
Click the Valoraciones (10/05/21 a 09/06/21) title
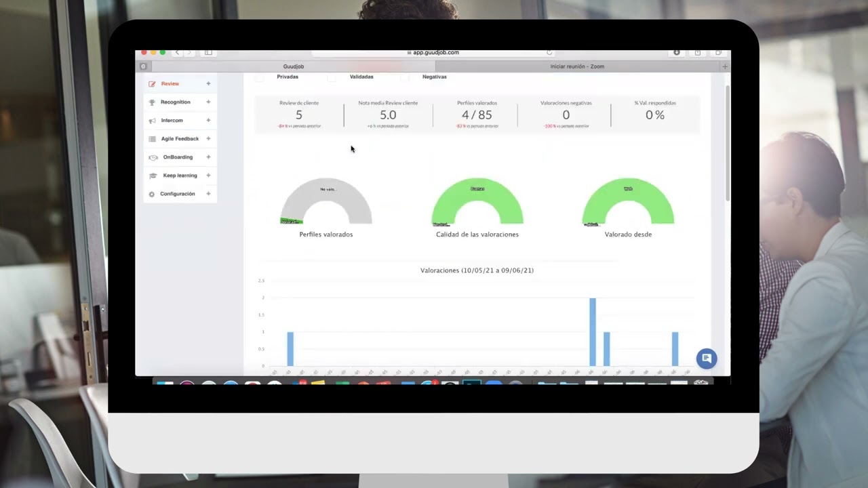click(477, 270)
